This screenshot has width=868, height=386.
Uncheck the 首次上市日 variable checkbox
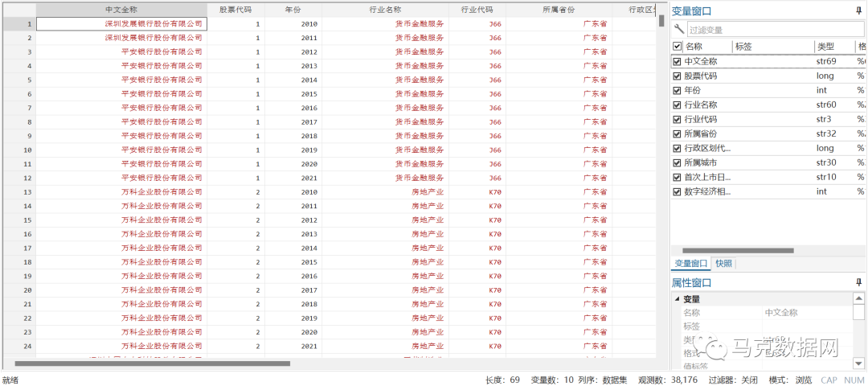coord(677,177)
